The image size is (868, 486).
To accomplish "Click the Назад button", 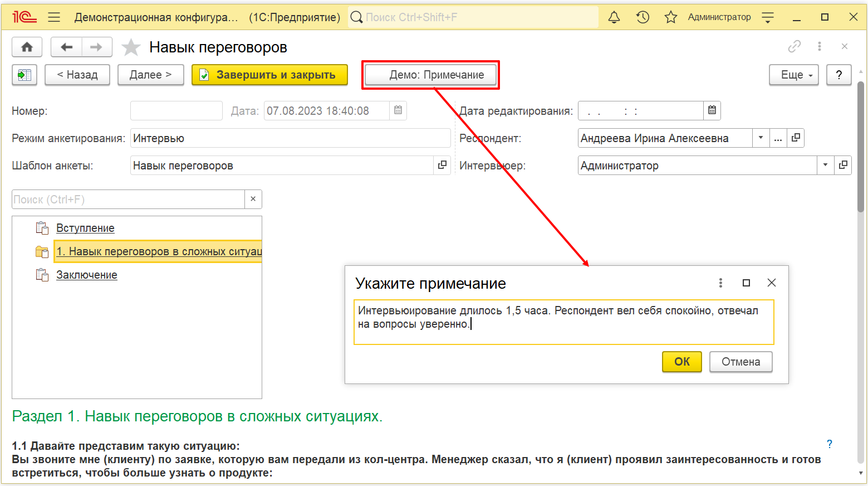I will click(x=77, y=75).
